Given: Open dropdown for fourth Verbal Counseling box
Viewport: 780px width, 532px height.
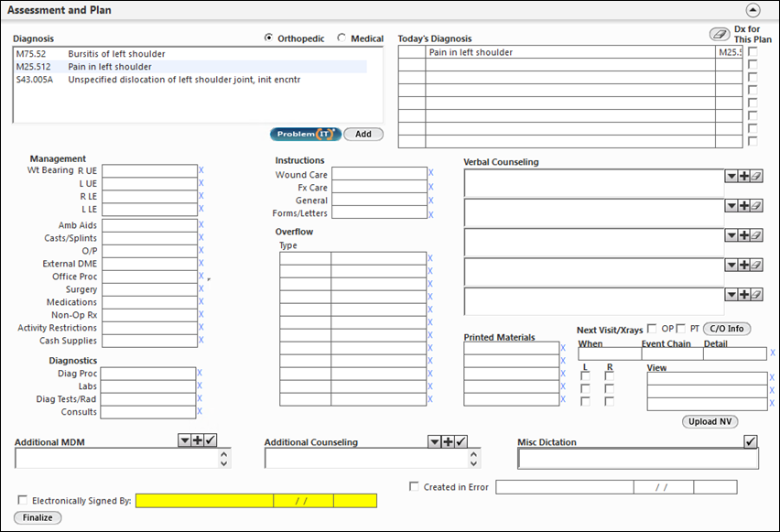Looking at the screenshot, I should (731, 265).
